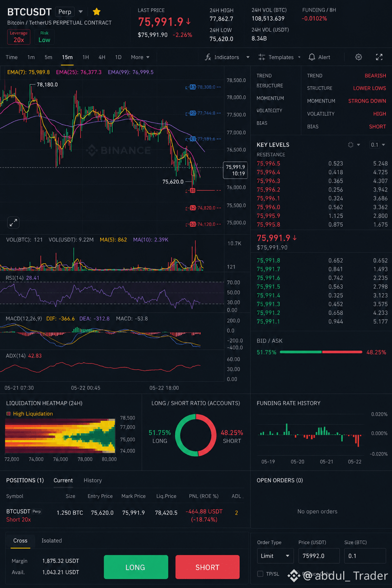Select the S2 74,820.0 support marker
This screenshot has width=392, height=588.
pyautogui.click(x=203, y=208)
